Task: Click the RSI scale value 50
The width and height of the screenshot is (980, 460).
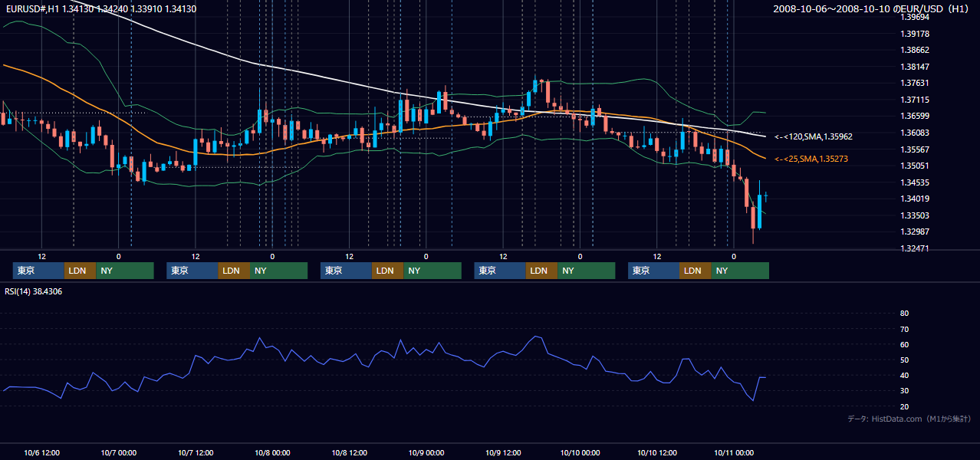Action: (x=904, y=360)
